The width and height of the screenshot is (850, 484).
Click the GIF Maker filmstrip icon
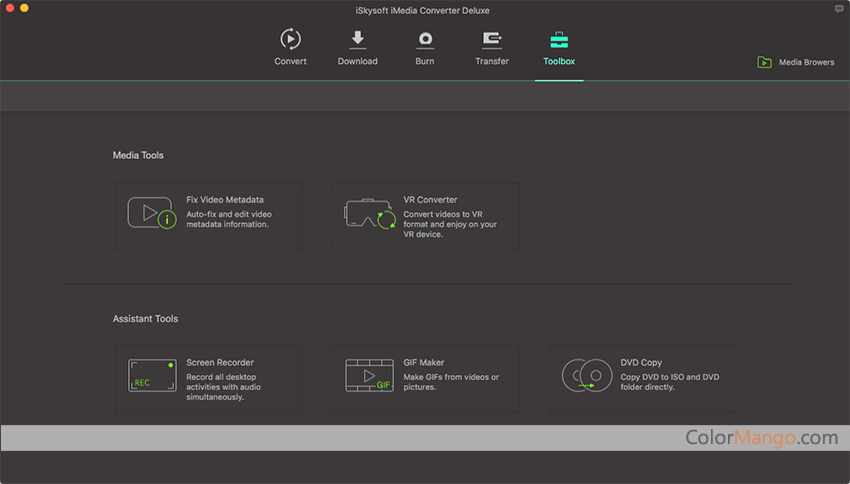coord(370,375)
